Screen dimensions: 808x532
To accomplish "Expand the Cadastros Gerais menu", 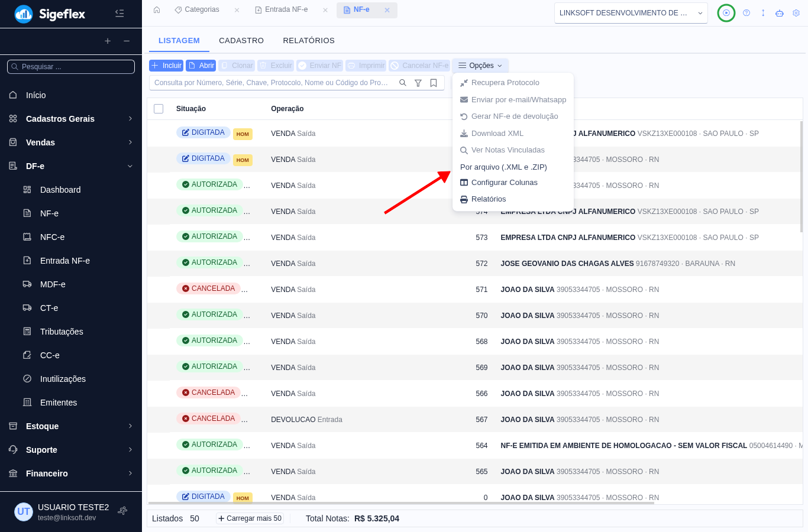I will [71, 119].
